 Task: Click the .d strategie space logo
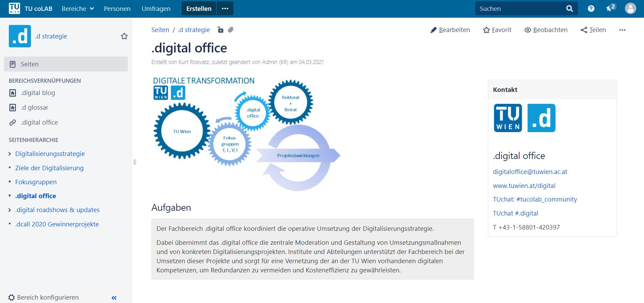20,36
